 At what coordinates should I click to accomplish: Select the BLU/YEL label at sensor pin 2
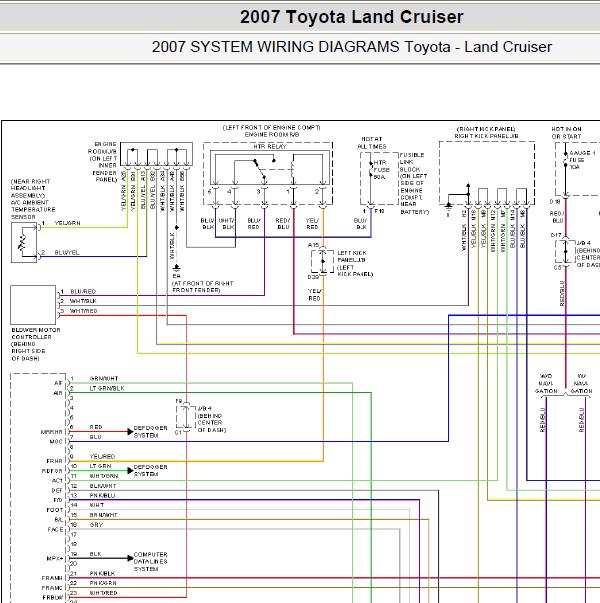tap(67, 253)
